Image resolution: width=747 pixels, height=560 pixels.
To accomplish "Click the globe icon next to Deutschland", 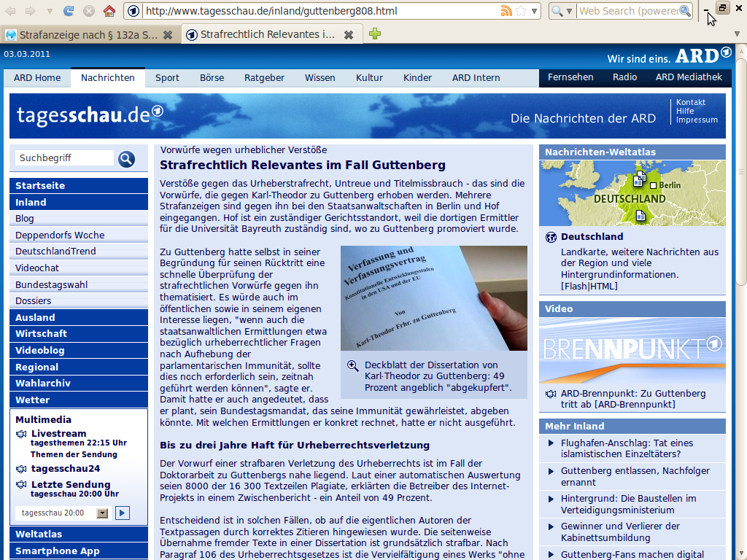I will click(x=551, y=237).
